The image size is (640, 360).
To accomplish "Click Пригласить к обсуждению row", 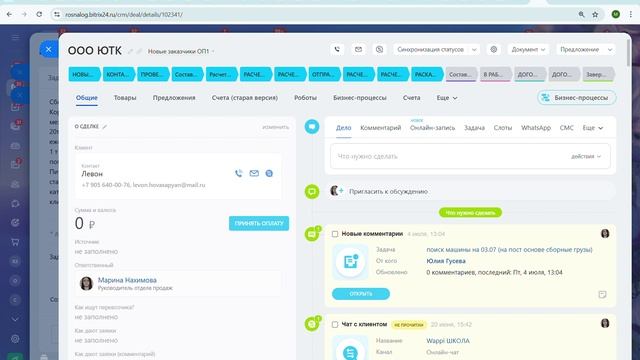I will (470, 191).
